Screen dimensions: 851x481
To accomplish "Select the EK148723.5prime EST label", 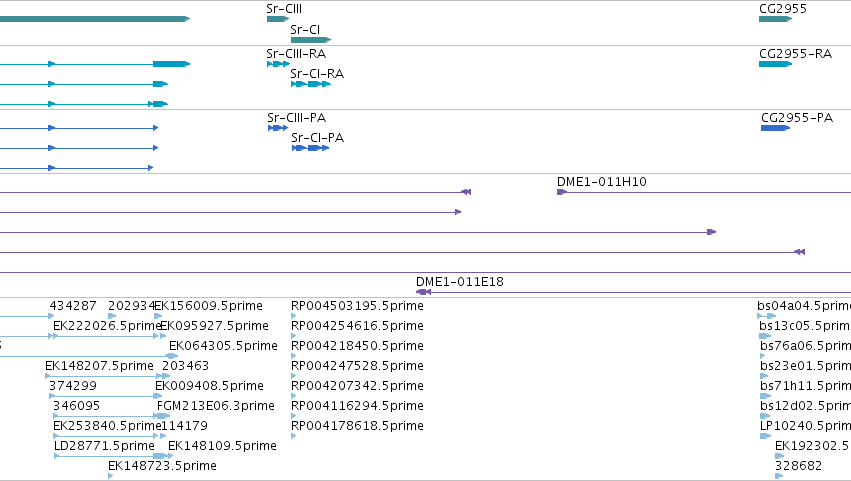I will [162, 466].
